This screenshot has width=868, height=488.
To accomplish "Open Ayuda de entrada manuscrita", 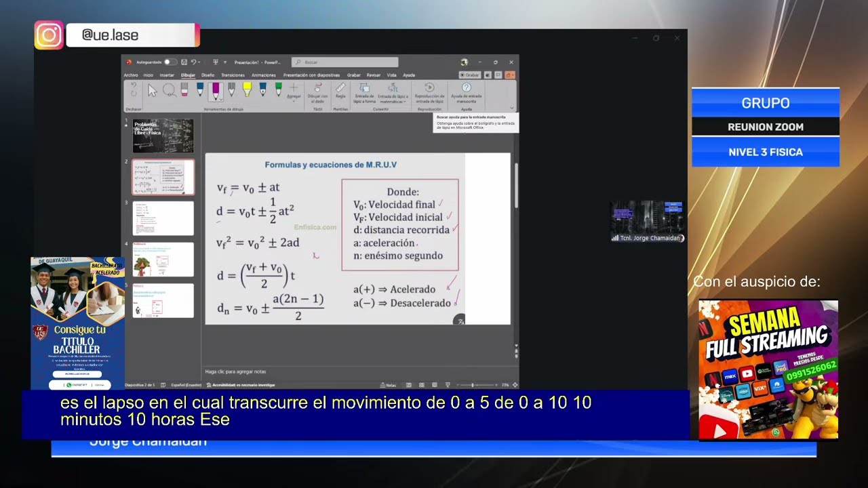I will click(x=467, y=93).
